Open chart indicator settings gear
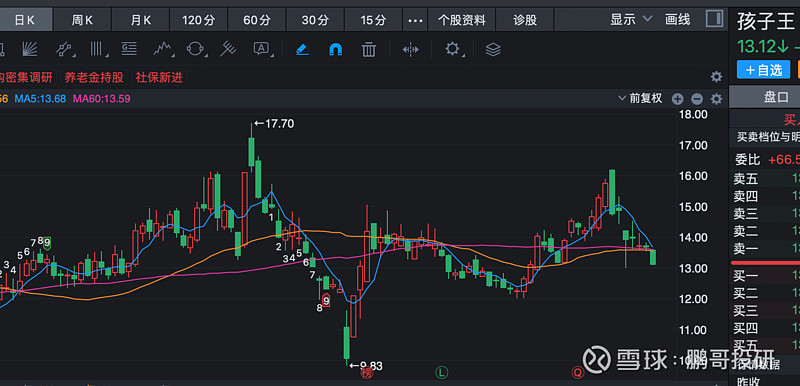This screenshot has width=800, height=386. (x=716, y=99)
